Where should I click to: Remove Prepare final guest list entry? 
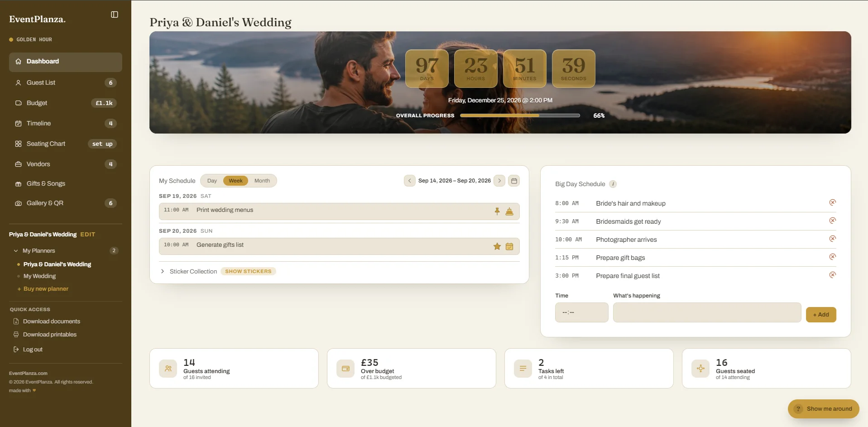(832, 275)
